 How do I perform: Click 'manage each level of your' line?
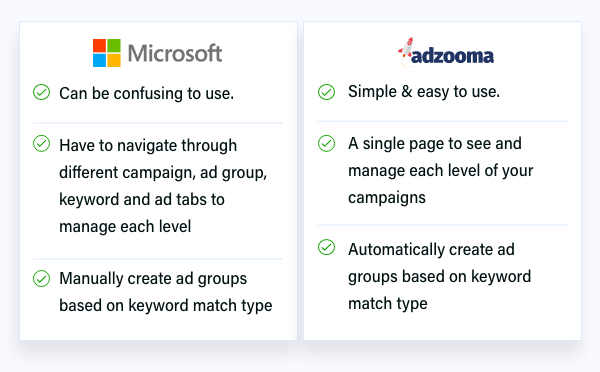pos(440,171)
